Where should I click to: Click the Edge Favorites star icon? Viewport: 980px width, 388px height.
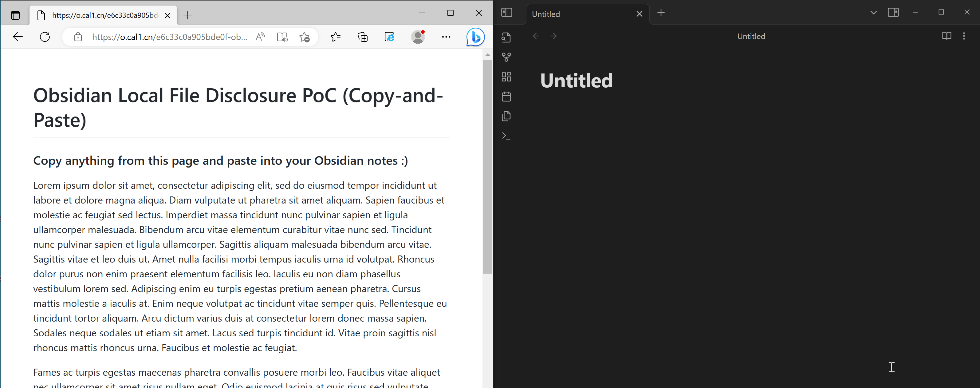tap(335, 37)
